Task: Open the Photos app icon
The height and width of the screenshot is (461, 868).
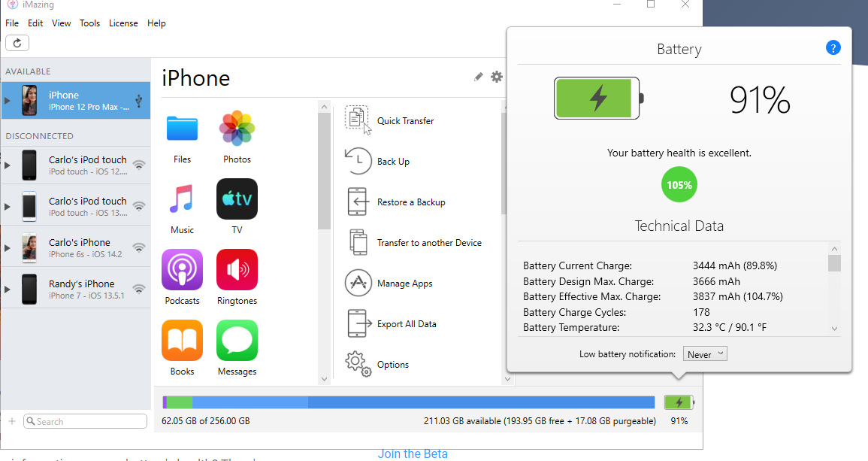Action: click(x=237, y=129)
